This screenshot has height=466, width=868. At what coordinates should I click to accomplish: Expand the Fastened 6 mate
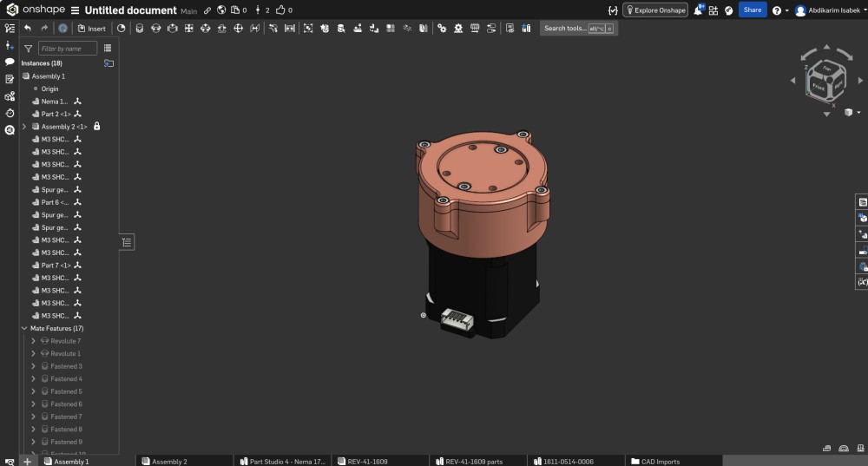click(33, 404)
